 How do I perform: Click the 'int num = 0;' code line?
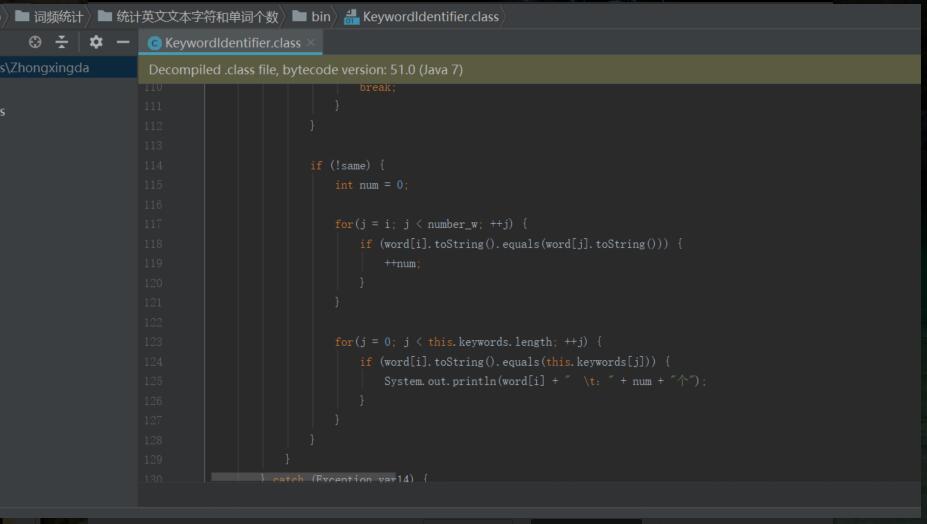[371, 185]
